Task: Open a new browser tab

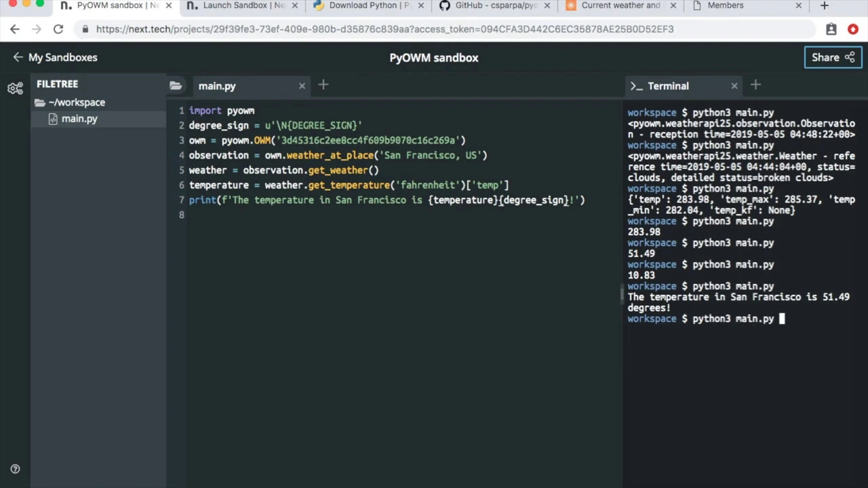Action: tap(824, 5)
